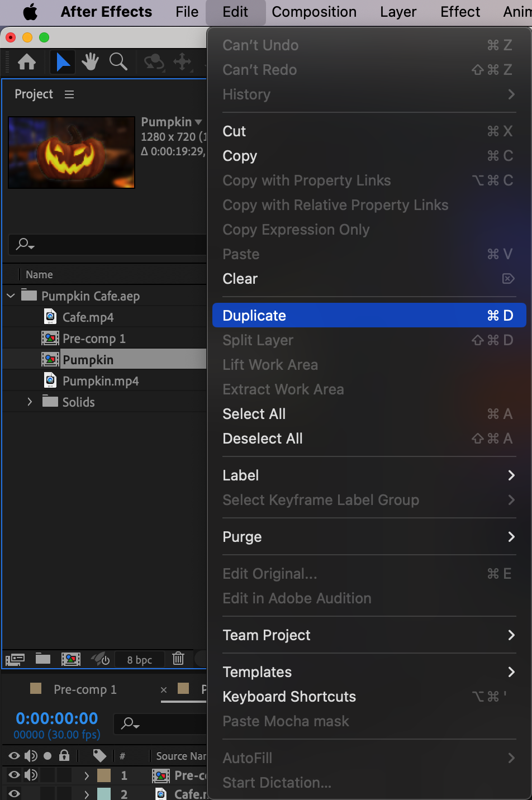Hide layer 1 with its eye toggle

15,775
